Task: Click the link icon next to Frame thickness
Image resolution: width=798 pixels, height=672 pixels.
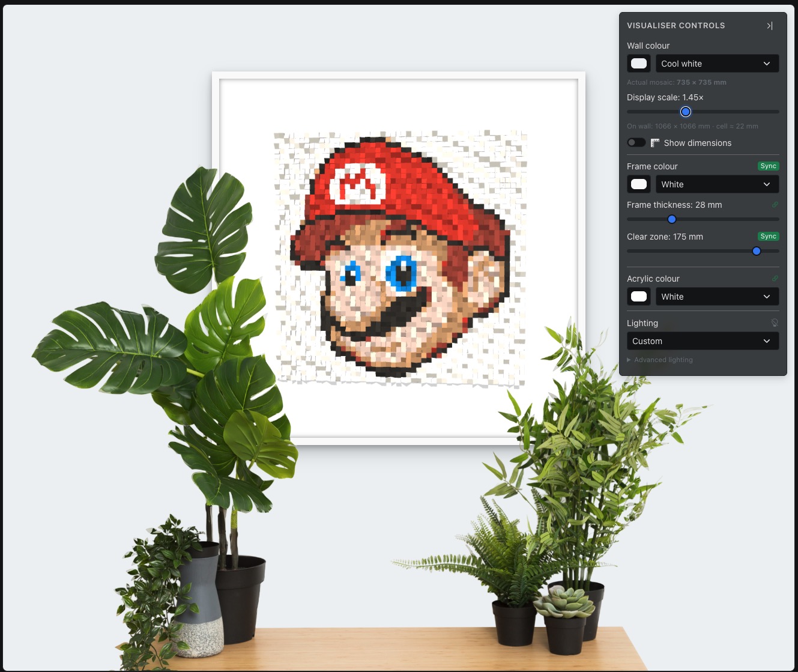Action: (775, 205)
